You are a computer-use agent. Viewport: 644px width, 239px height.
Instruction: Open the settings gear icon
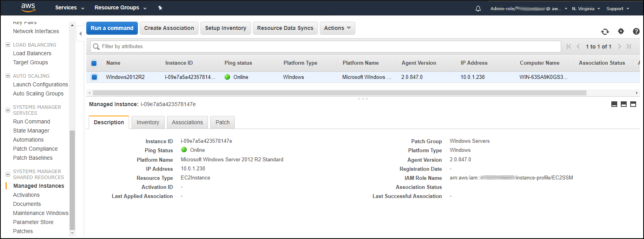coord(621,31)
